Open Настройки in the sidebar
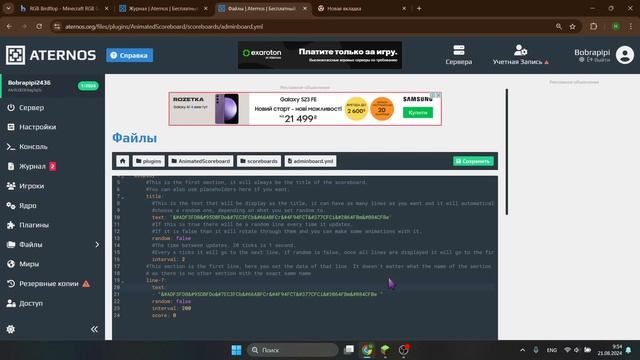 31,127
